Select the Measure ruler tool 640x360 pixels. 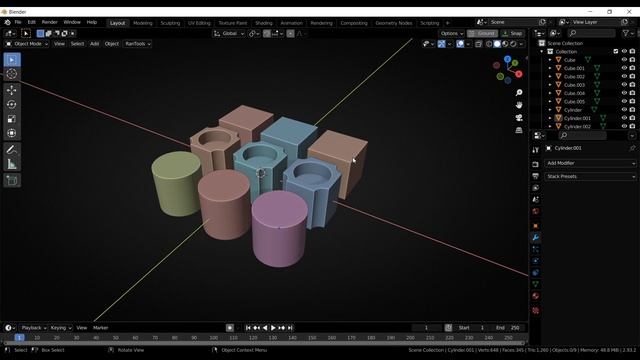pos(12,164)
